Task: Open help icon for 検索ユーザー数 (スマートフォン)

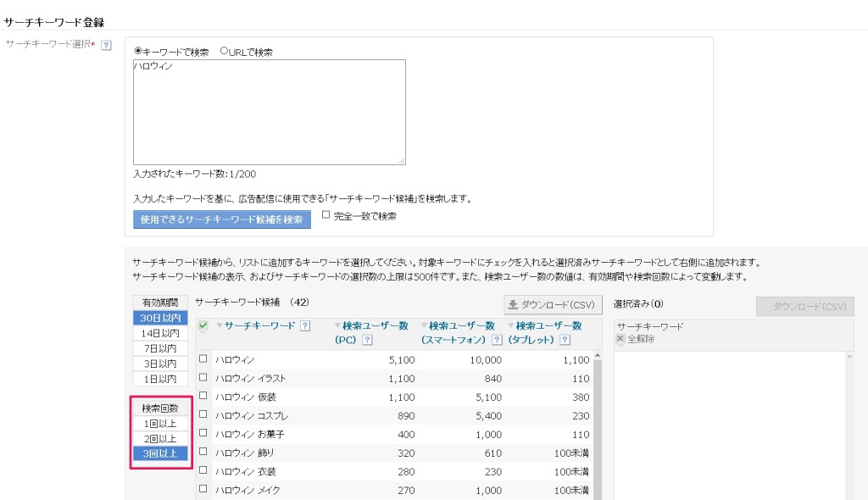Action: click(x=497, y=340)
